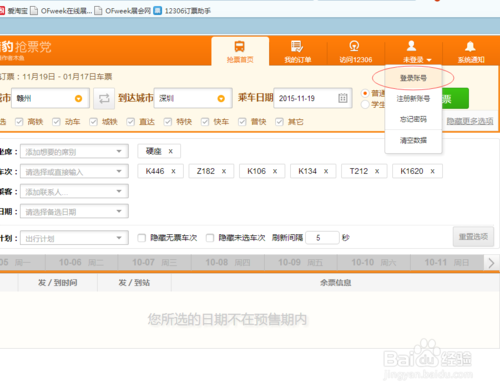Image resolution: width=500 pixels, height=392 pixels.
Task: Remove the Z182 train tag
Action: click(224, 171)
